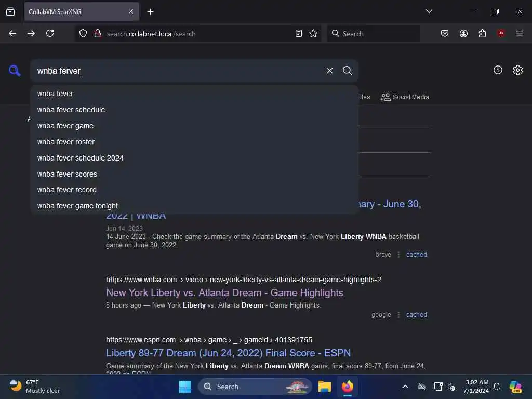Image resolution: width=532 pixels, height=399 pixels.
Task: Focus the browser Search box
Action: click(373, 34)
